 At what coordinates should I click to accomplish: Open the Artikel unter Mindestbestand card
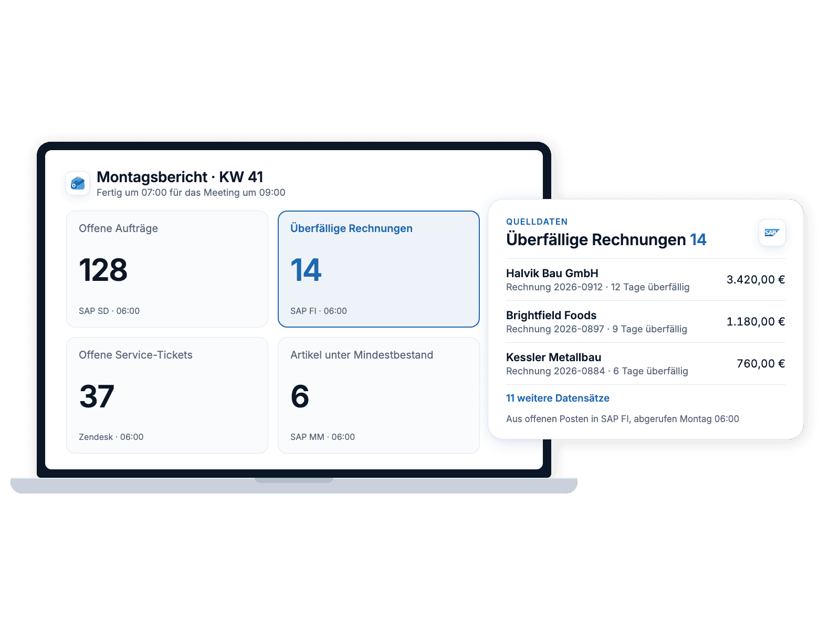point(379,395)
